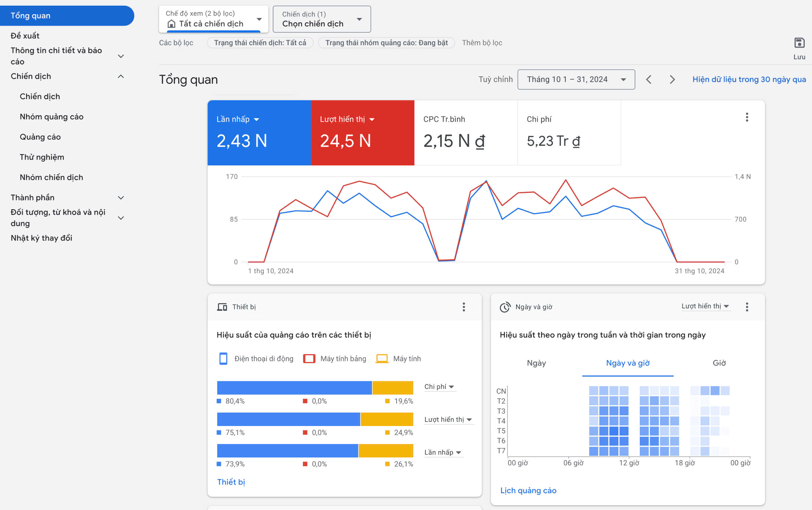Image resolution: width=812 pixels, height=510 pixels.
Task: Click the clock icon beside Ngày và giờ
Action: click(x=505, y=307)
